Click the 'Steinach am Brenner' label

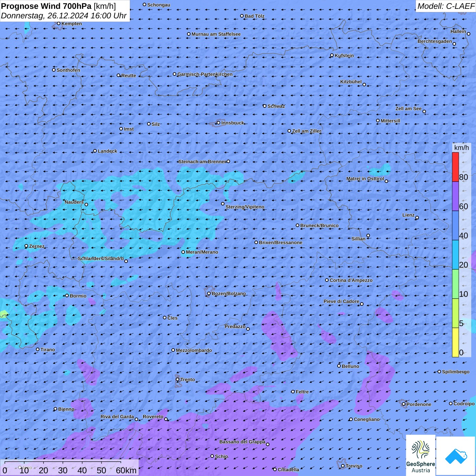pyautogui.click(x=202, y=161)
